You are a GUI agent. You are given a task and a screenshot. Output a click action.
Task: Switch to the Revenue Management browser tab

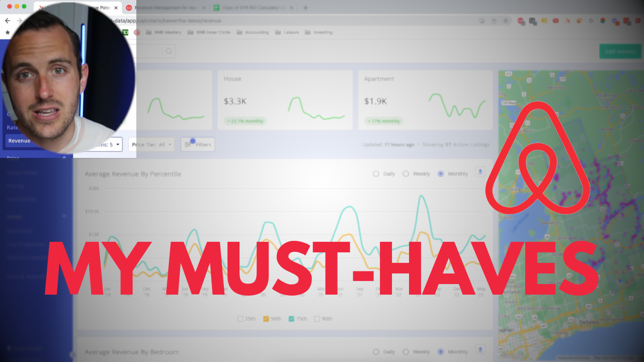[x=166, y=8]
